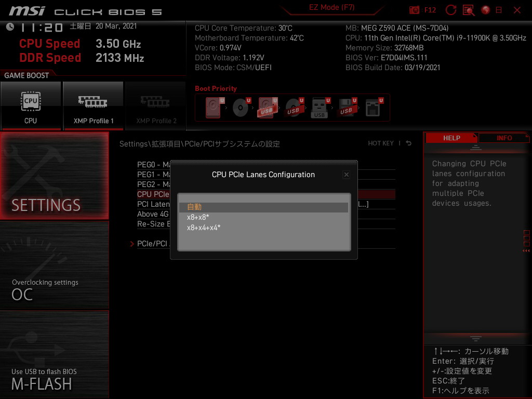Open language selection with the globe icon
The height and width of the screenshot is (399, 532).
(x=486, y=10)
